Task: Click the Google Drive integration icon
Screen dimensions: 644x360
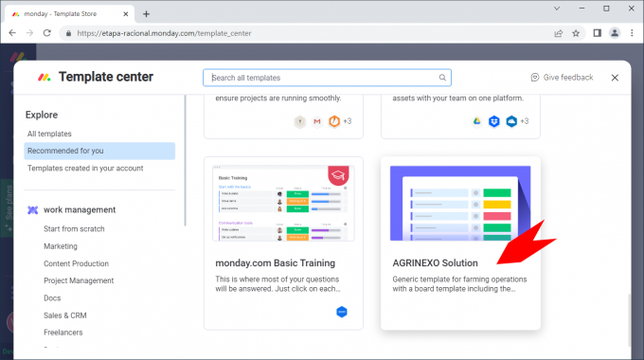Action: click(476, 121)
